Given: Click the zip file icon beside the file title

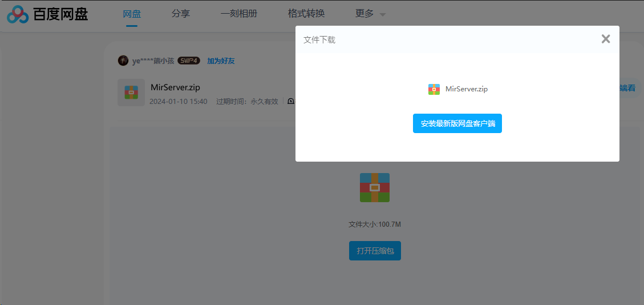Looking at the screenshot, I should coord(131,93).
